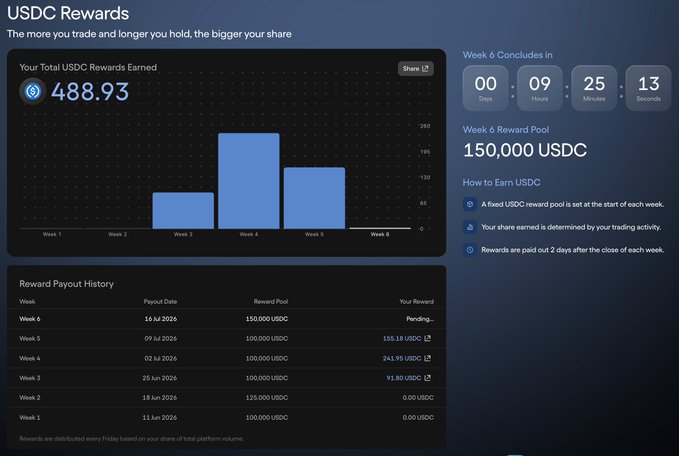Click the 11 Jun 2026 payout date
679x456 pixels.
click(160, 417)
